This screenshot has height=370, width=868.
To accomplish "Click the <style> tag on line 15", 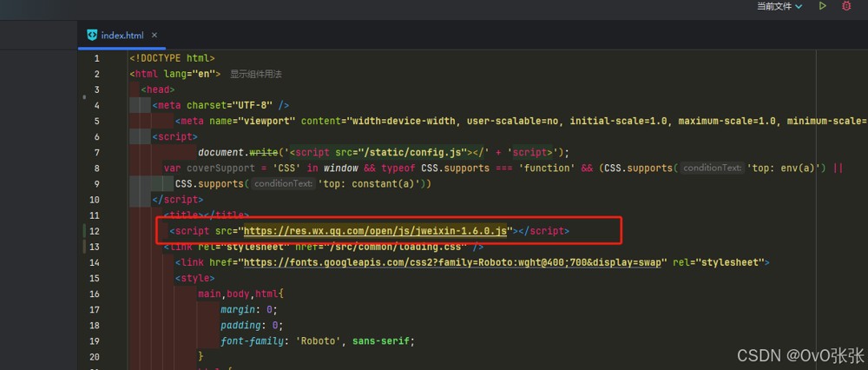I will point(194,278).
